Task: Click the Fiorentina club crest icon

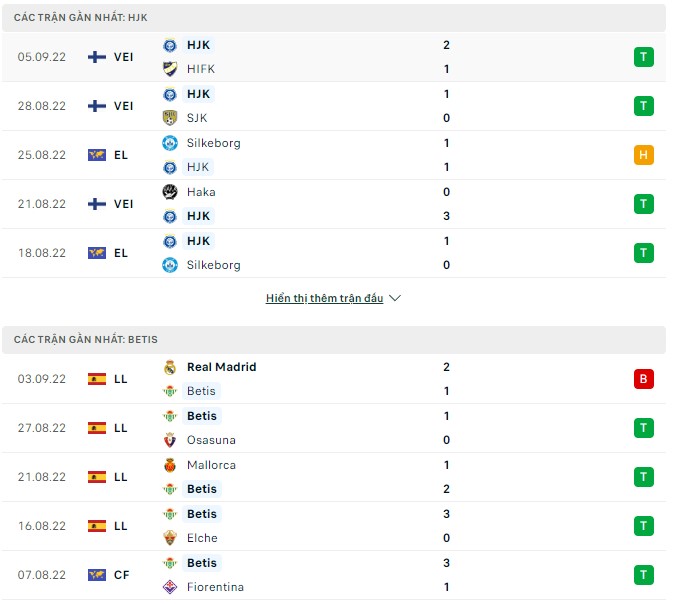Action: point(169,587)
